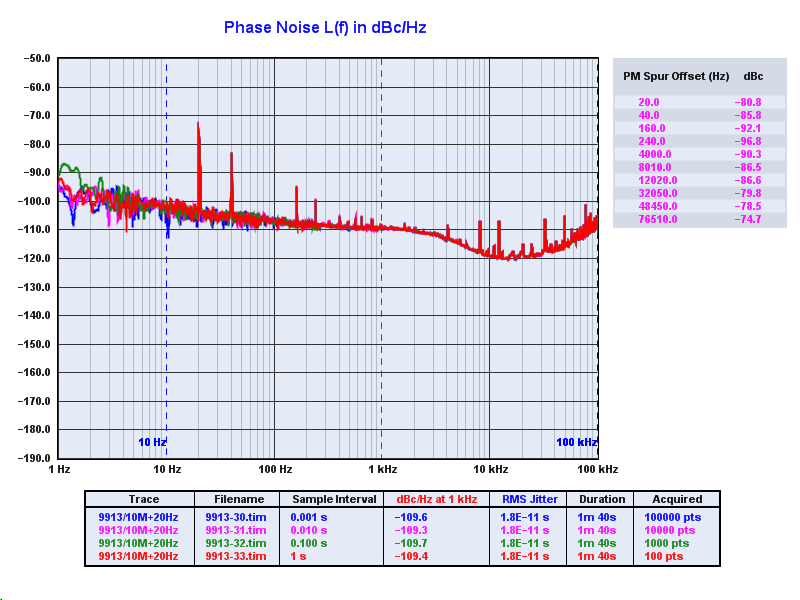Select the 240.0 Hz spur offset value
The height and width of the screenshot is (600, 800).
coord(652,141)
